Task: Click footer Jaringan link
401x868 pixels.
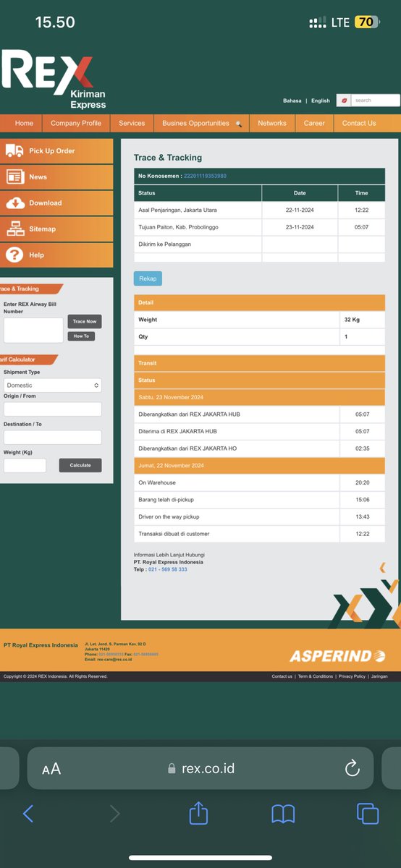Action: tap(379, 676)
